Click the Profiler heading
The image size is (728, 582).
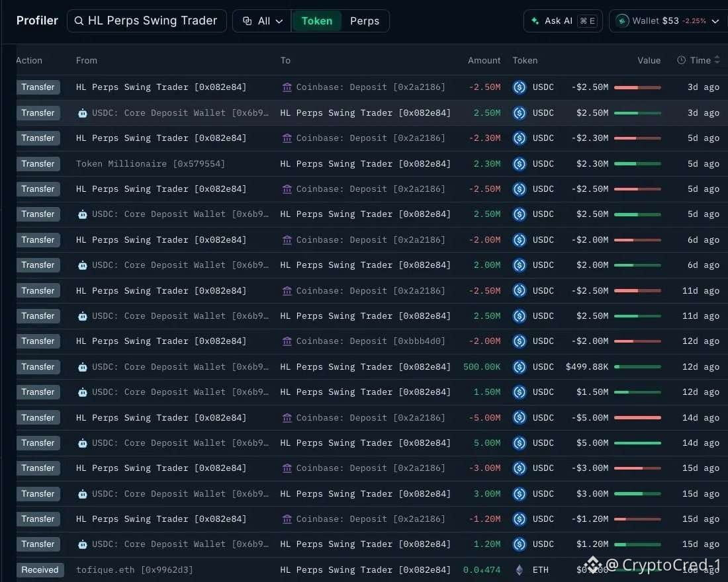point(37,21)
